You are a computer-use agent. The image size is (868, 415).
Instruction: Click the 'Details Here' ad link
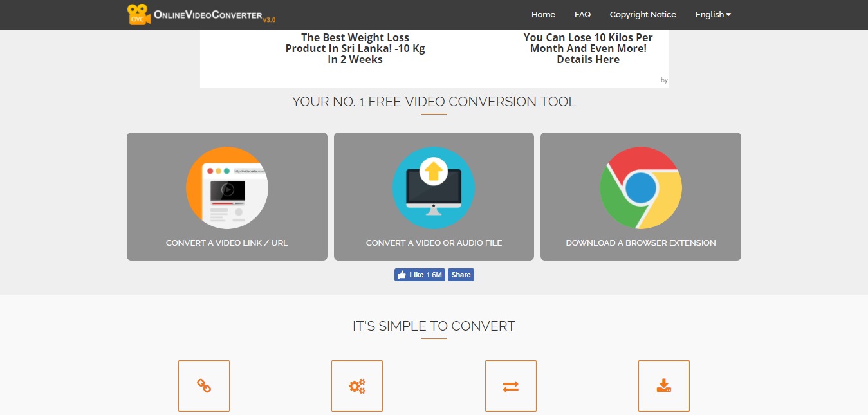pos(587,59)
